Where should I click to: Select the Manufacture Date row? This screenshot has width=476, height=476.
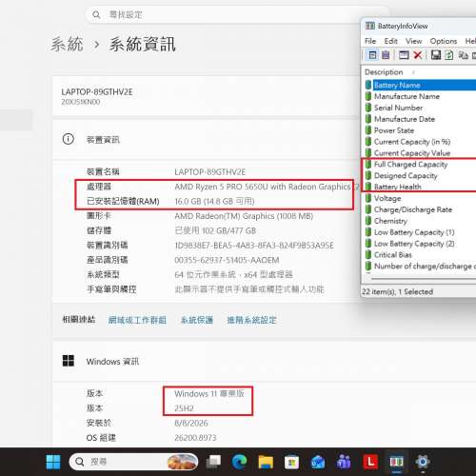click(421, 119)
